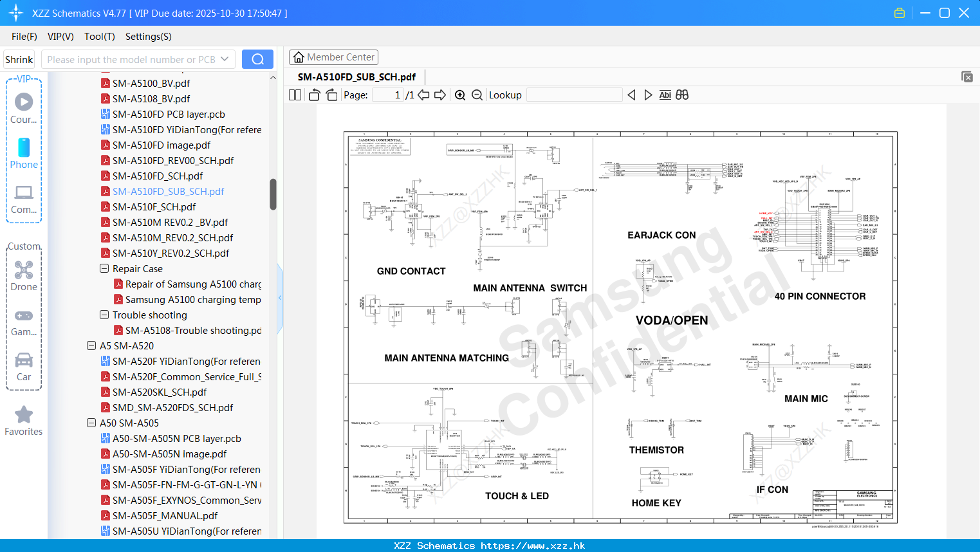Open SMD_SM-A520FDS_SCH.pdf
This screenshot has height=552, width=980.
[167, 407]
